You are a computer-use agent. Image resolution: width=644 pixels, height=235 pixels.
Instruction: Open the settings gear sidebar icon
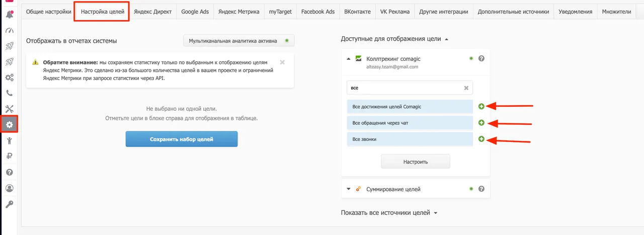[x=9, y=124]
